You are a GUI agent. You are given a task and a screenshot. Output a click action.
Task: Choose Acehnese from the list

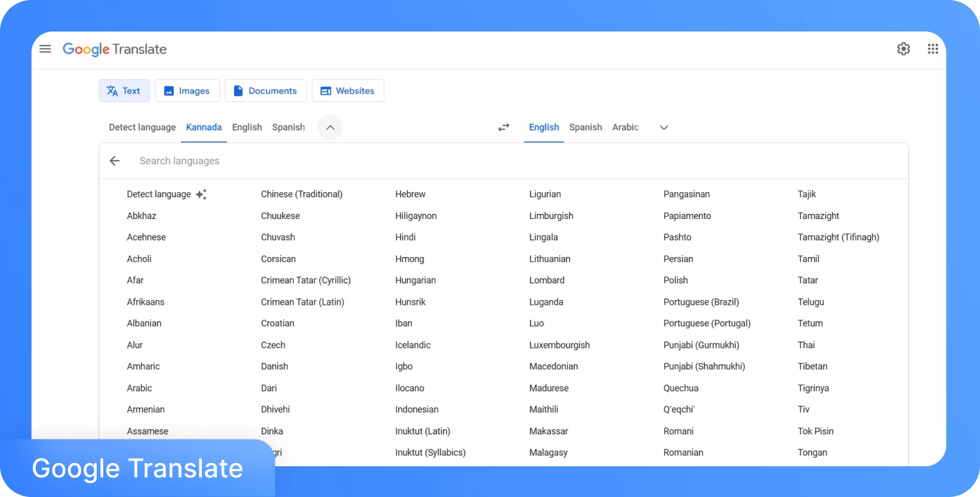click(x=146, y=237)
